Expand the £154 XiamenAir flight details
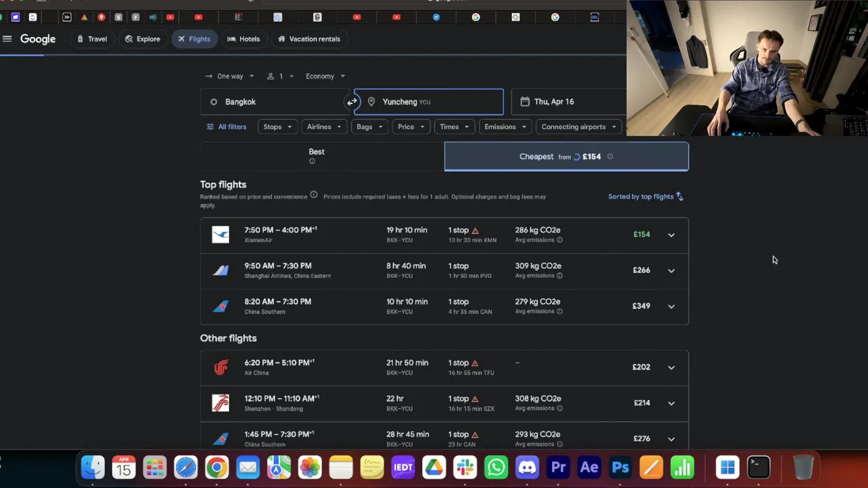The image size is (868, 488). point(671,235)
